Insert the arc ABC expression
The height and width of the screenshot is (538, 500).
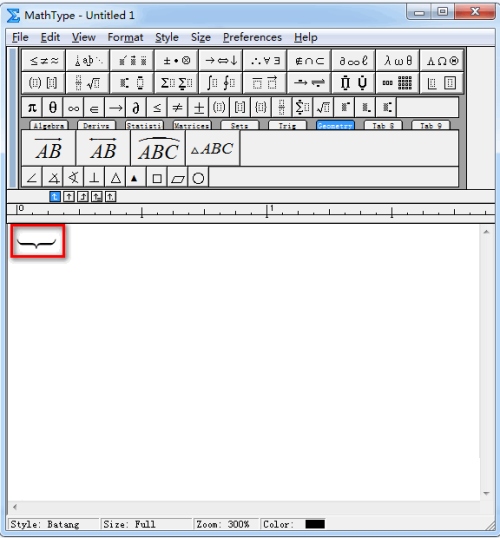click(158, 148)
